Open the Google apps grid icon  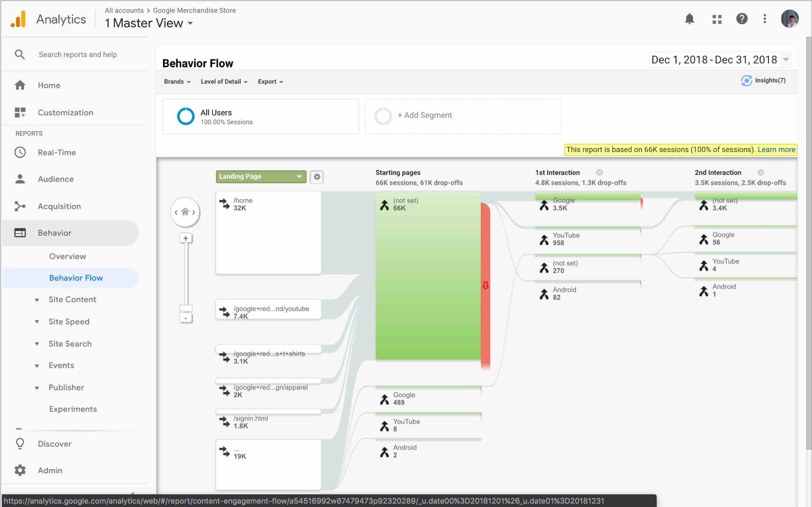717,19
